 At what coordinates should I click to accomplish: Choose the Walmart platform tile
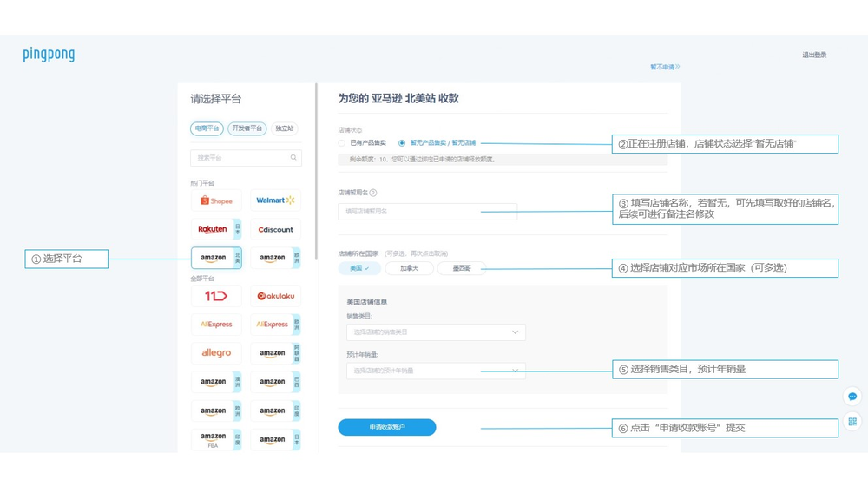tap(275, 200)
